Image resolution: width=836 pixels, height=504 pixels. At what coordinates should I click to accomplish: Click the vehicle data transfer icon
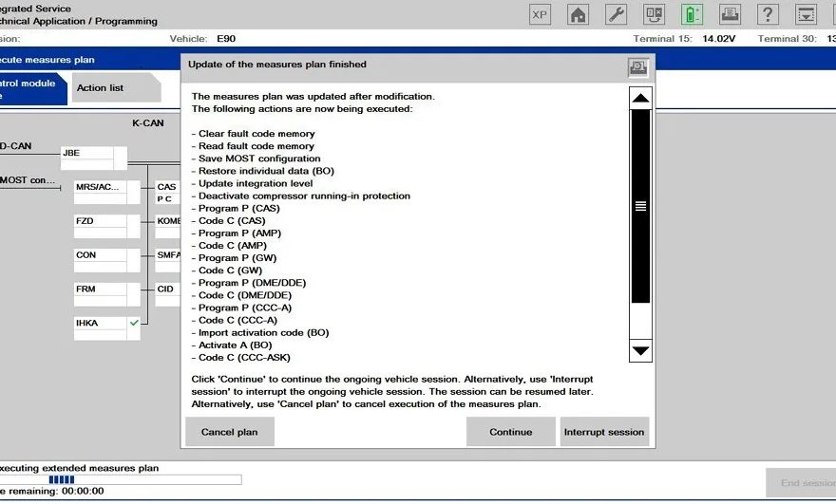point(654,14)
